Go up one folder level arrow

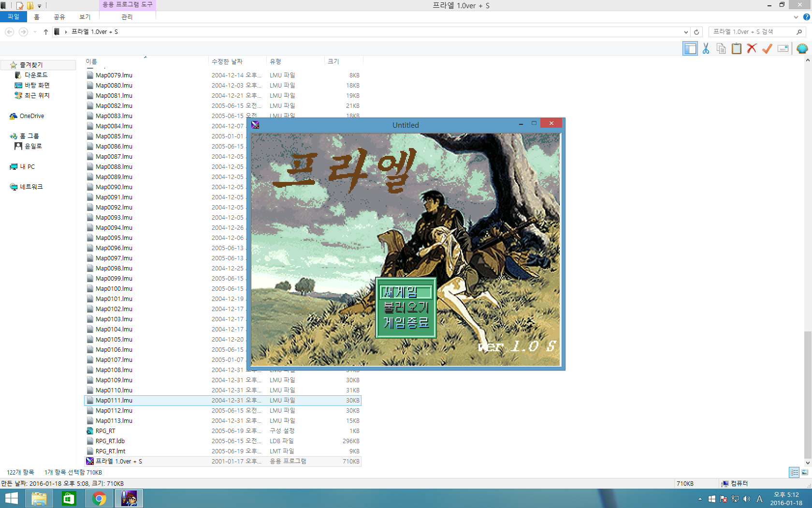point(46,32)
